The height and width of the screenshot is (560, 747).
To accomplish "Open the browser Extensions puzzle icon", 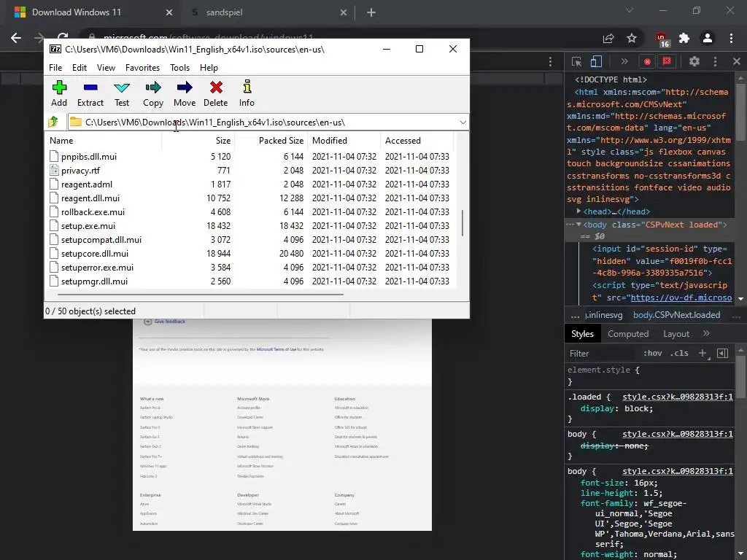I will click(684, 38).
